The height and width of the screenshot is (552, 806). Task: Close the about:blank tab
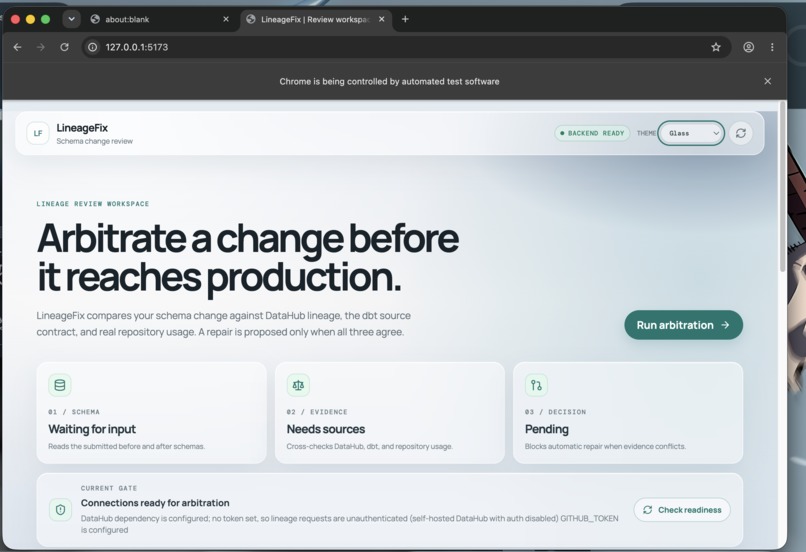[226, 19]
